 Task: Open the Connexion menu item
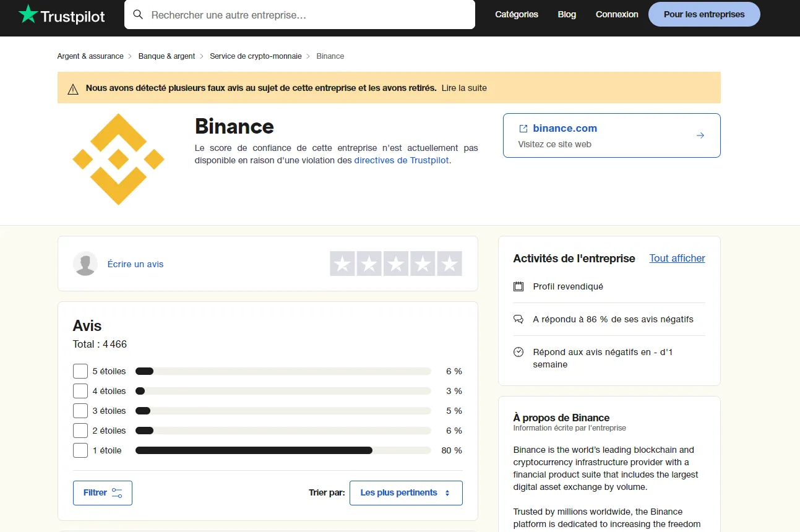point(617,14)
